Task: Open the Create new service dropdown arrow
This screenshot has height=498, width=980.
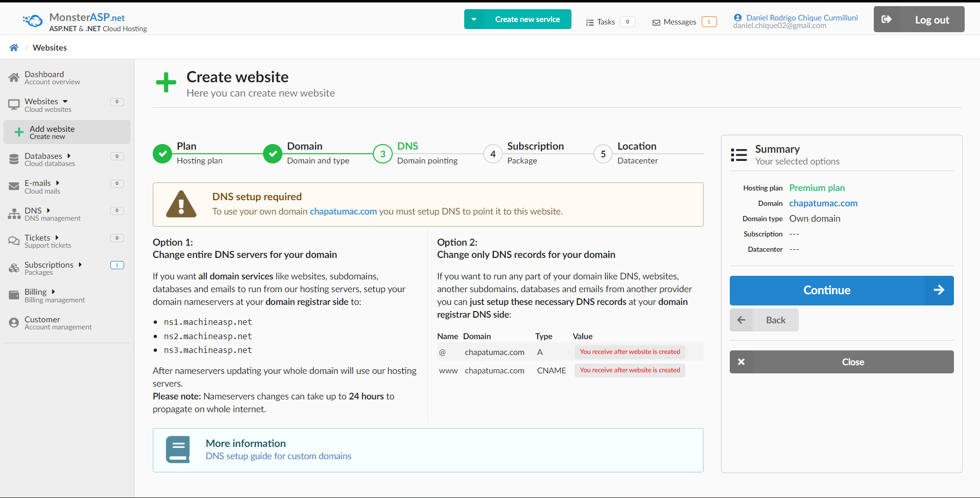Action: [474, 19]
